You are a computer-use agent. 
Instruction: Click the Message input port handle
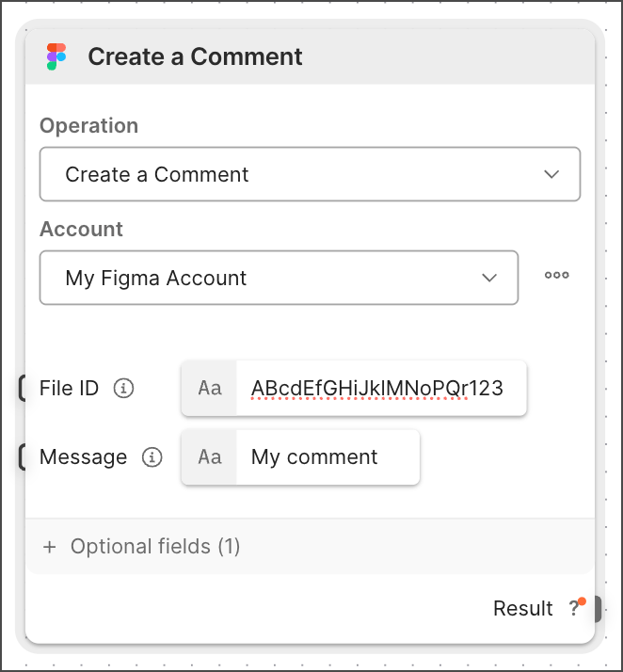point(23,457)
